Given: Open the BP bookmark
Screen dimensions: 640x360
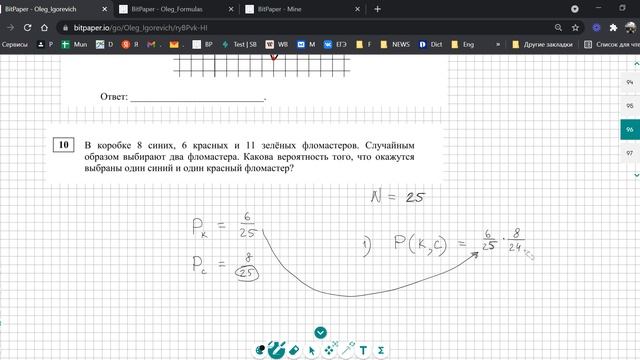Looking at the screenshot, I should click(203, 44).
